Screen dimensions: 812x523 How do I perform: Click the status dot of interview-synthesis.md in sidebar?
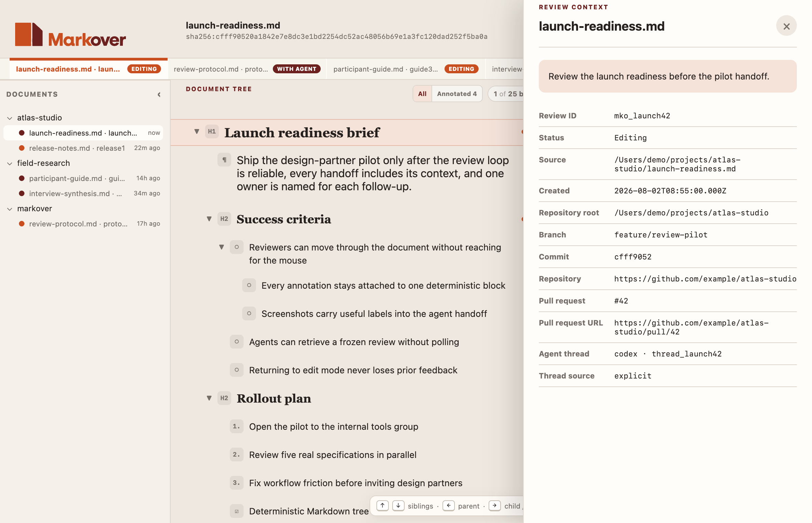[x=22, y=193]
